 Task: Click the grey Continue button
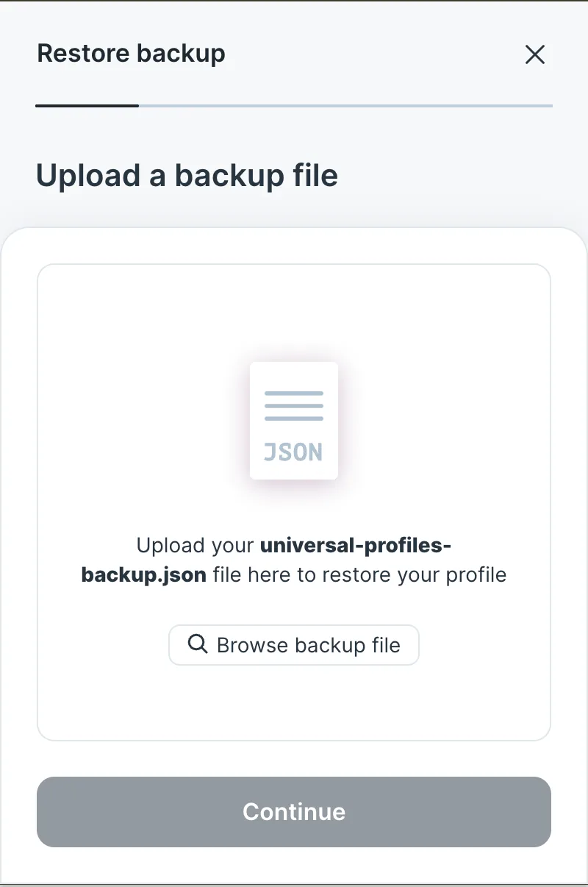point(294,811)
